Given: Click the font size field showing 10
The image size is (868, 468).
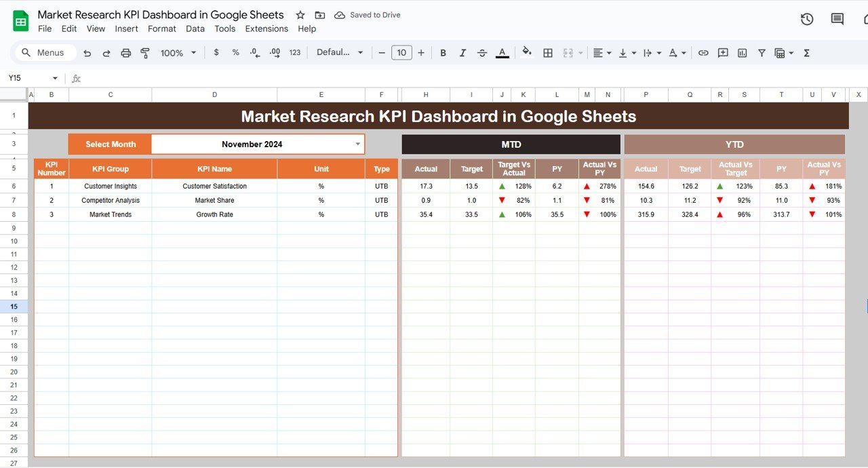Looking at the screenshot, I should (401, 52).
